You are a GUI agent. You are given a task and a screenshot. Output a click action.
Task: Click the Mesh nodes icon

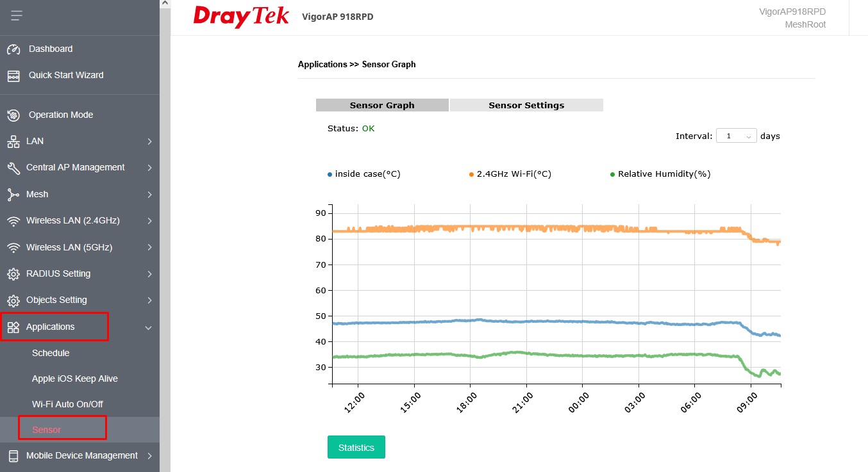pyautogui.click(x=13, y=195)
